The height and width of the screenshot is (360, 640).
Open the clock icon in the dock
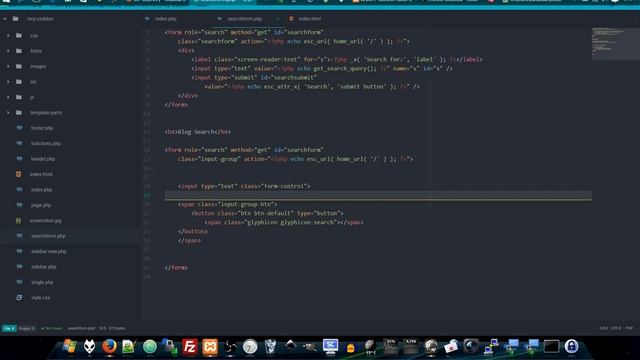coord(250,347)
